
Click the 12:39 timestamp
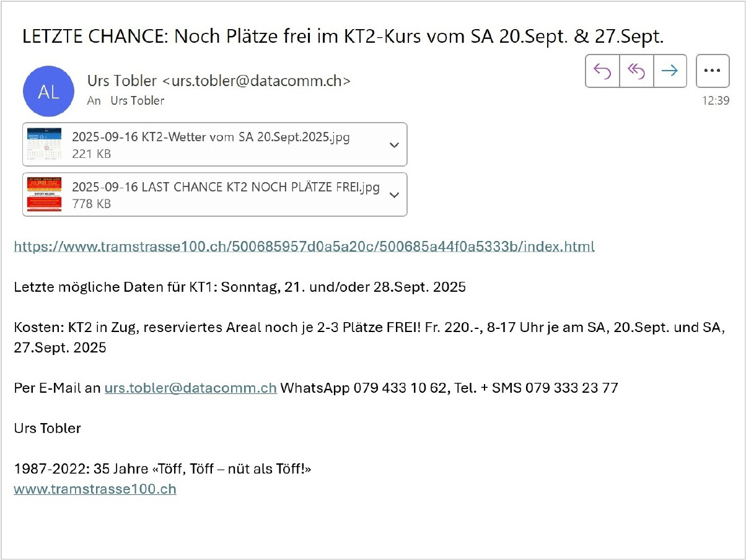click(715, 100)
